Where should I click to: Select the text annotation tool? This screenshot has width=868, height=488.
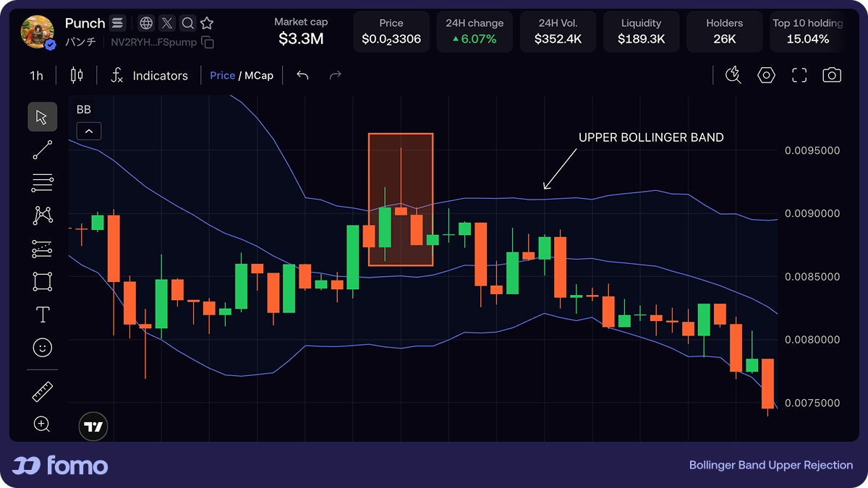42,314
